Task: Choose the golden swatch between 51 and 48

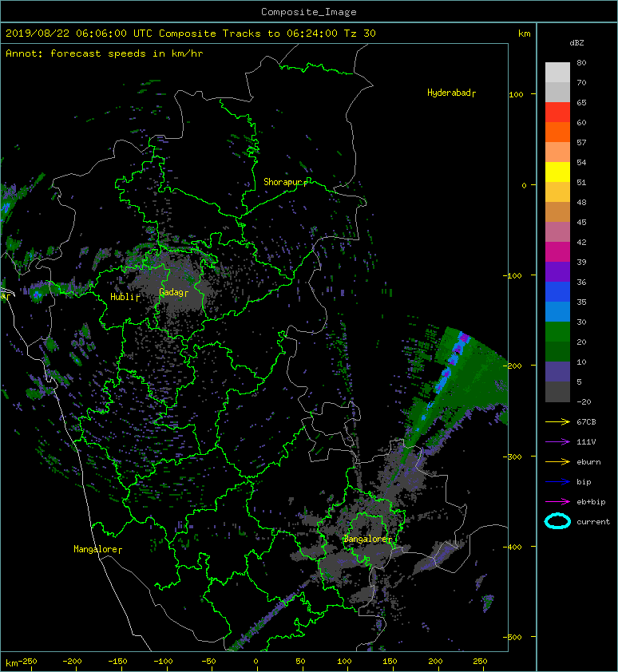Action: coord(557,192)
